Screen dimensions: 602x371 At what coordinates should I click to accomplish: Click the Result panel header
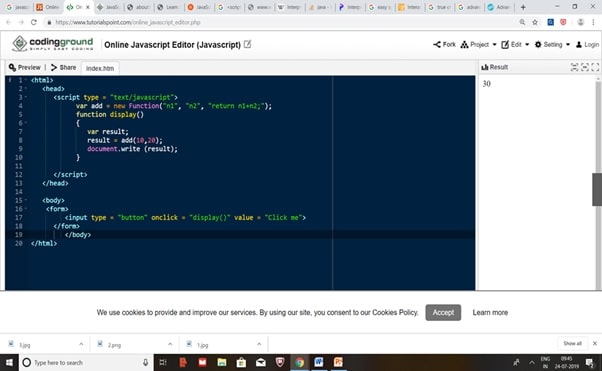(494, 67)
